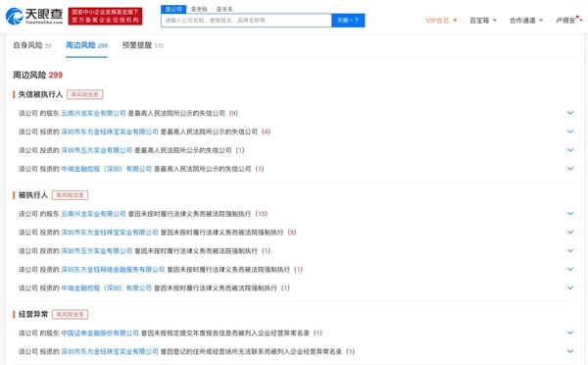
Task: Expand 中瑞金融控股 失信公司 row chevron
Action: point(570,169)
